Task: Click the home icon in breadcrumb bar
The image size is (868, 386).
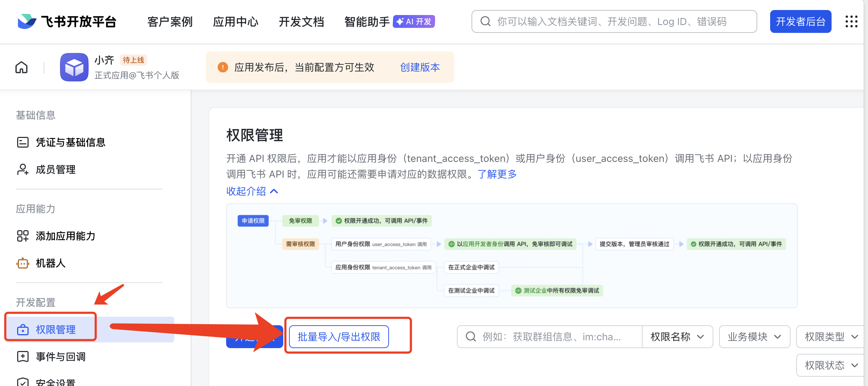Action: (21, 67)
